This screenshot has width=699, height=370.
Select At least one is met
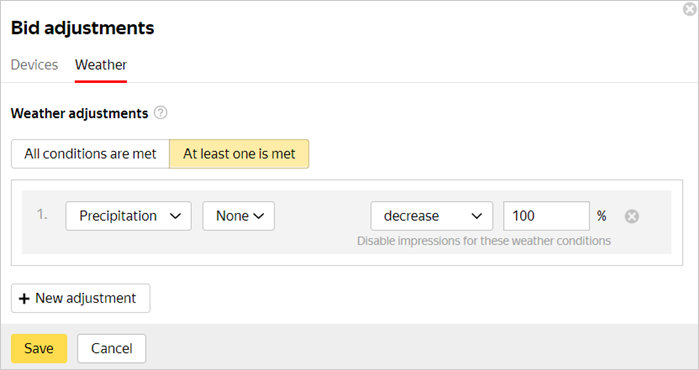coord(239,154)
